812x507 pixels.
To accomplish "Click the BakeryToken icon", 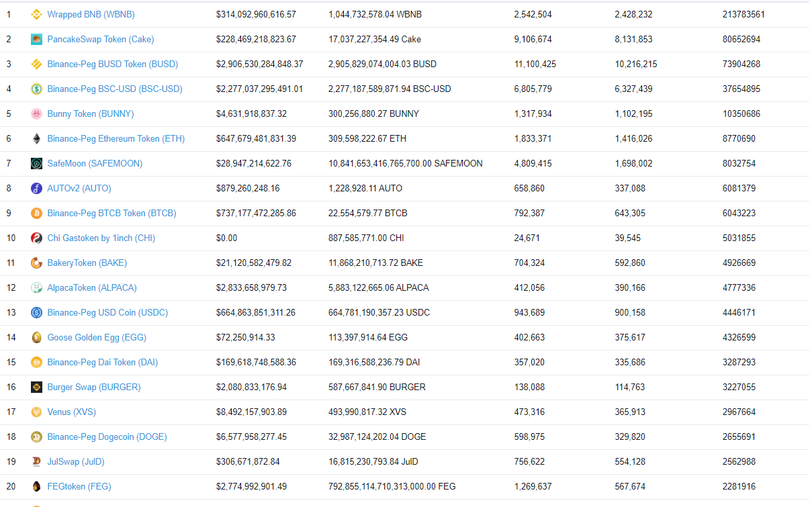I will [x=36, y=263].
